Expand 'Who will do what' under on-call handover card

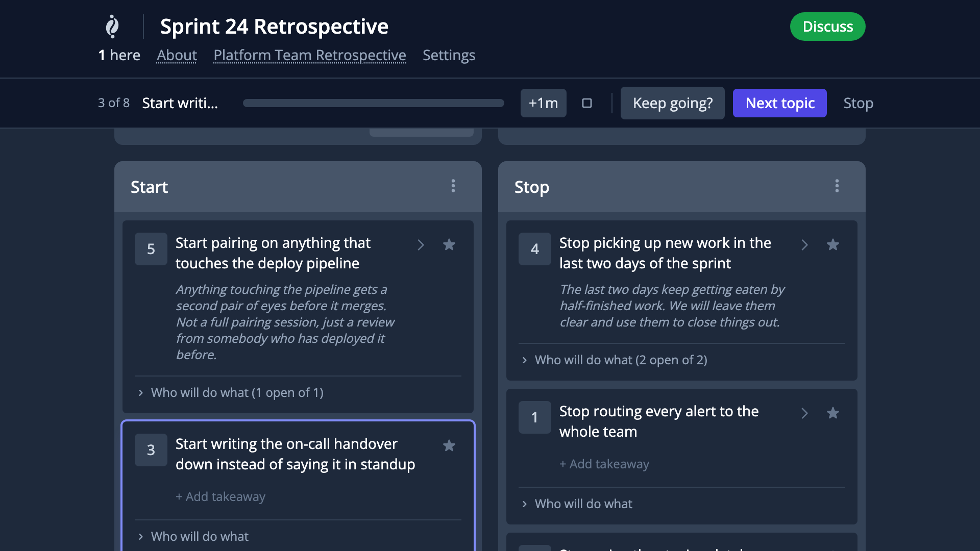pyautogui.click(x=193, y=537)
